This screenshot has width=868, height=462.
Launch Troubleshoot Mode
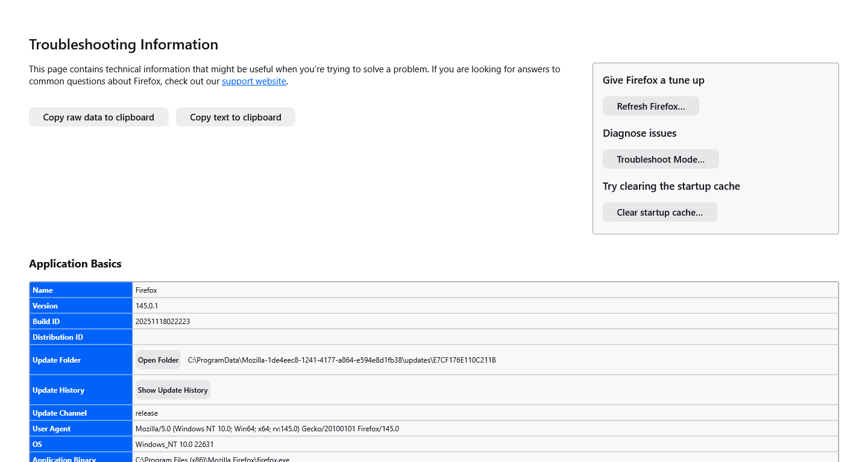(660, 160)
